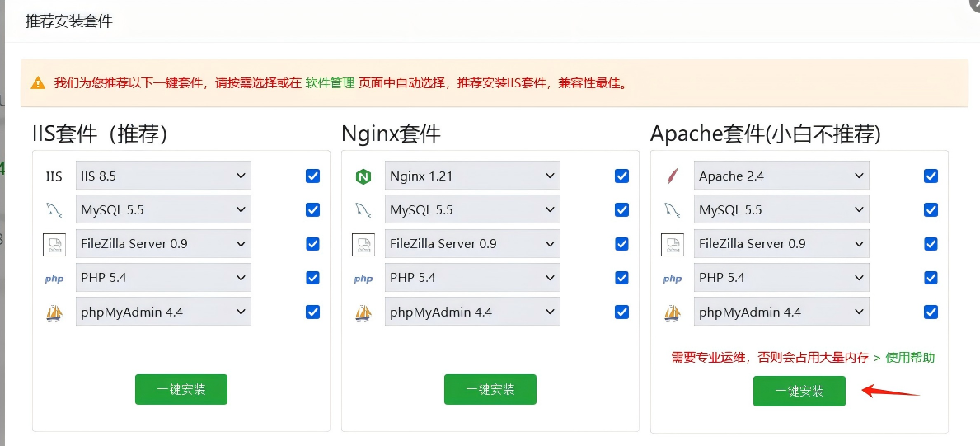Viewport: 980px width, 446px height.
Task: Click the Apache feather icon
Action: coord(673,176)
